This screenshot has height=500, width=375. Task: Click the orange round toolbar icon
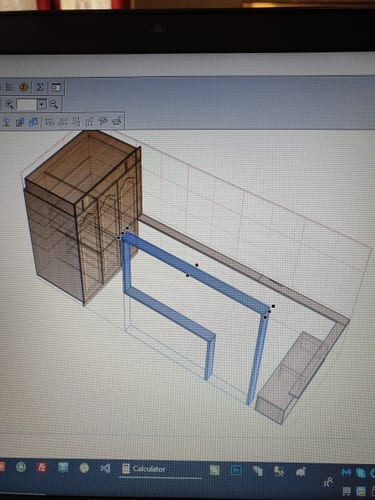click(23, 87)
